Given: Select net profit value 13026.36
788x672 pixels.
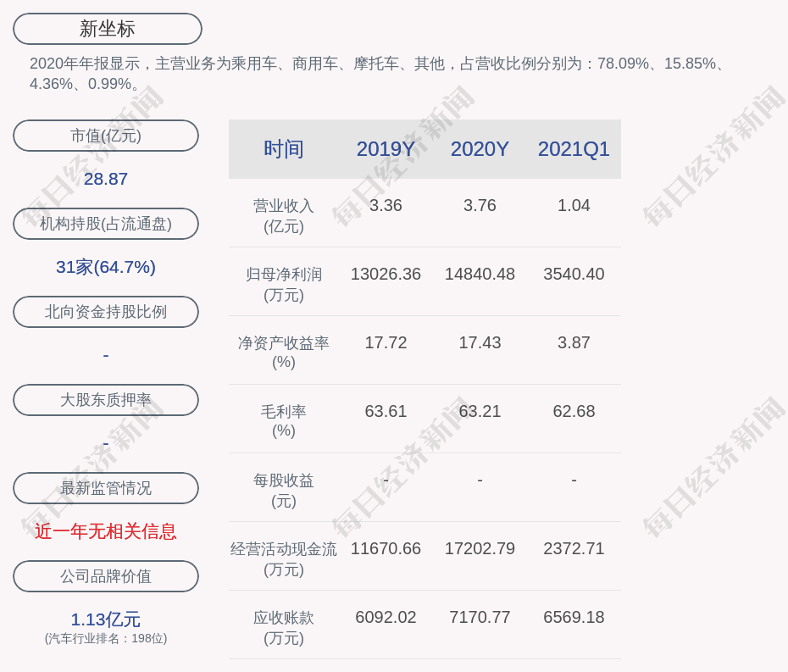Looking at the screenshot, I should (386, 274).
